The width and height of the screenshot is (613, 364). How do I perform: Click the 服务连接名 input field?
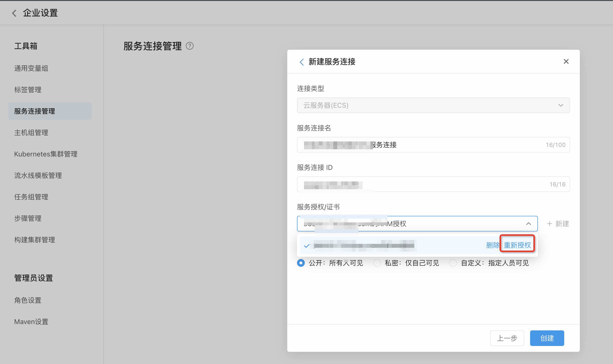coord(433,145)
